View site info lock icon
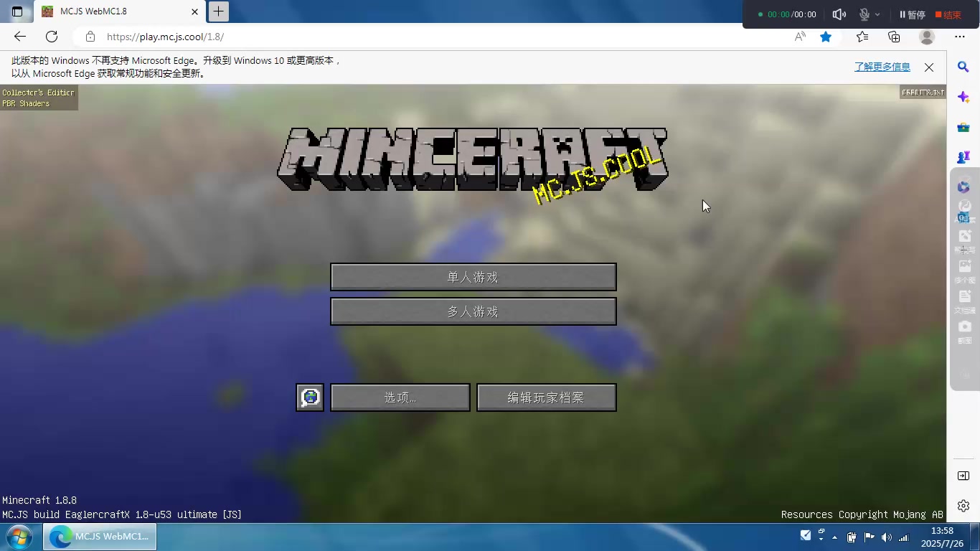The width and height of the screenshot is (980, 551). pos(90,37)
